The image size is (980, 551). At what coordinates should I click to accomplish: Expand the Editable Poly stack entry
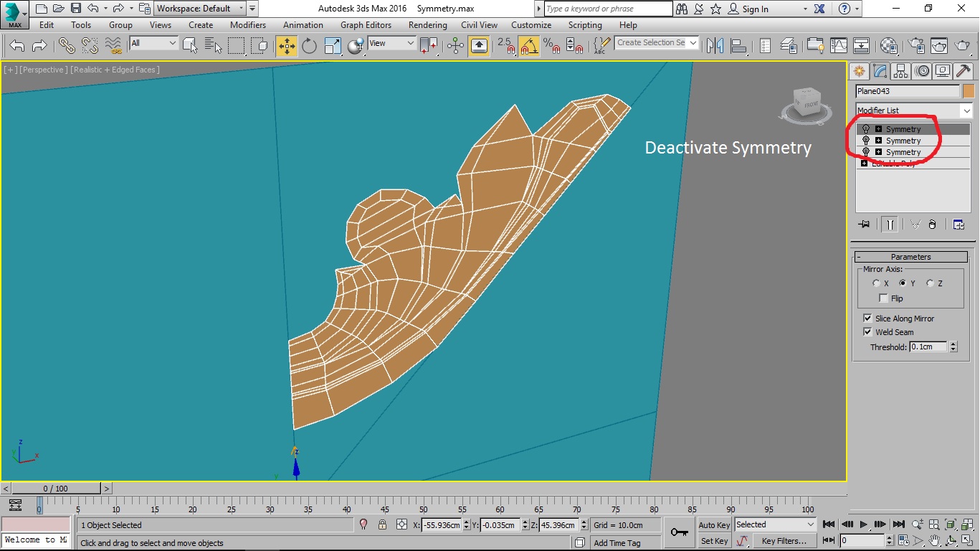[x=864, y=164]
